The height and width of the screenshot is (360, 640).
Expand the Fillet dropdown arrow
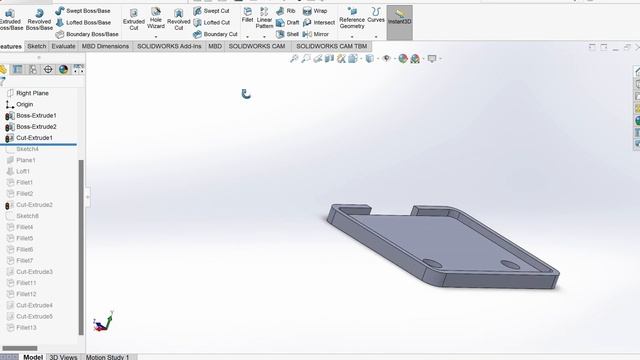point(247,37)
